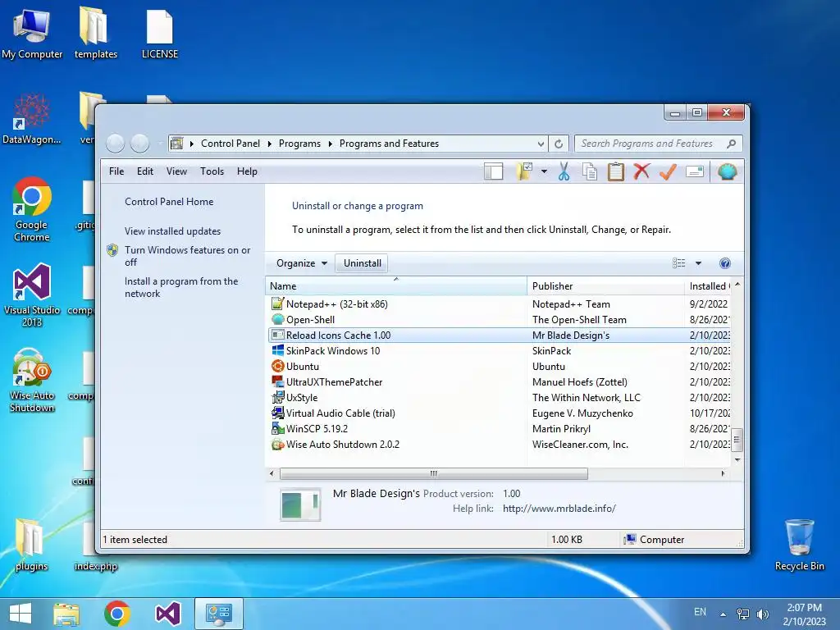This screenshot has width=840, height=630.
Task: Click the volume speaker tray icon
Action: point(762,614)
